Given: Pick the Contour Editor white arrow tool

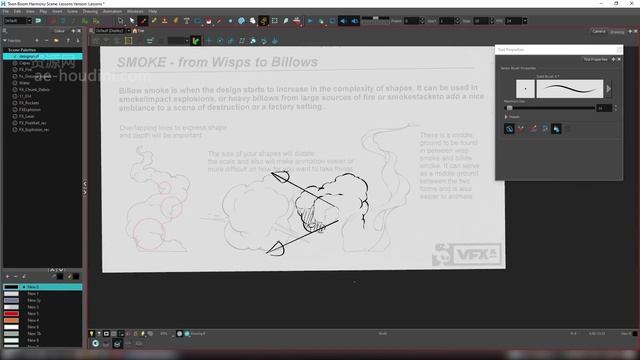Looking at the screenshot, I should pyautogui.click(x=131, y=20).
